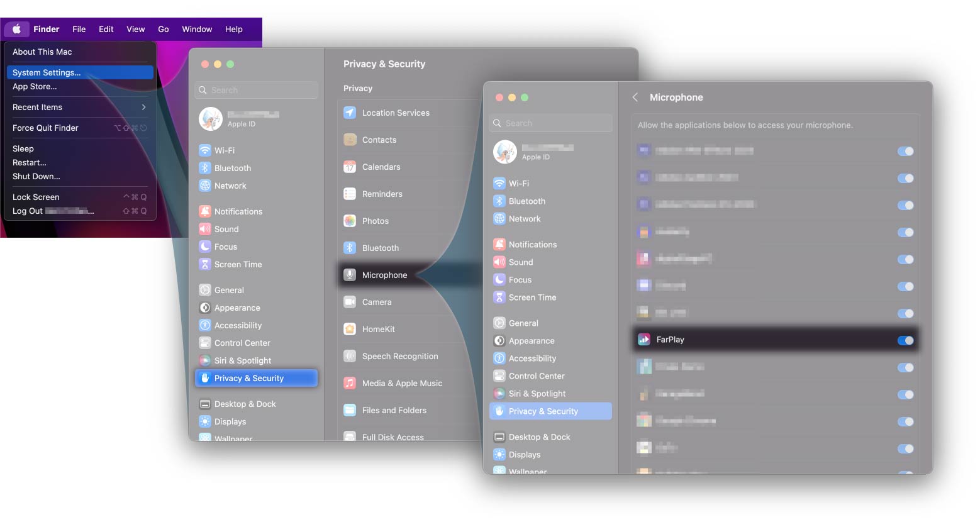Open the Microphone privacy row

[384, 275]
